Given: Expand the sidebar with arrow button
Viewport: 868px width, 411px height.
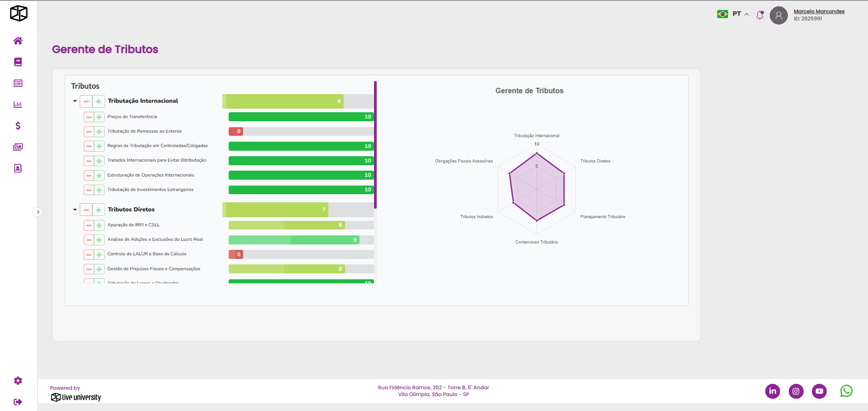Looking at the screenshot, I should (x=38, y=212).
